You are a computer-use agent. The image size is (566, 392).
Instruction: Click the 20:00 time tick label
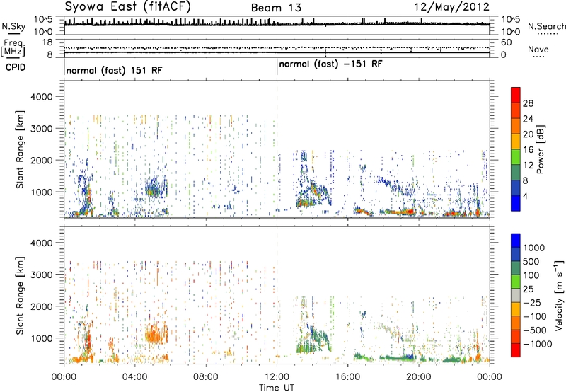(x=419, y=376)
